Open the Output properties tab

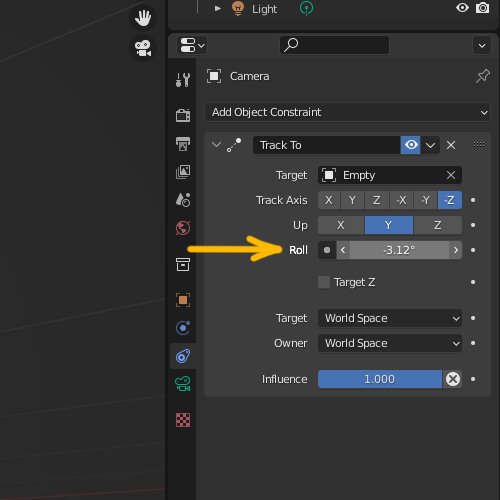tap(183, 144)
